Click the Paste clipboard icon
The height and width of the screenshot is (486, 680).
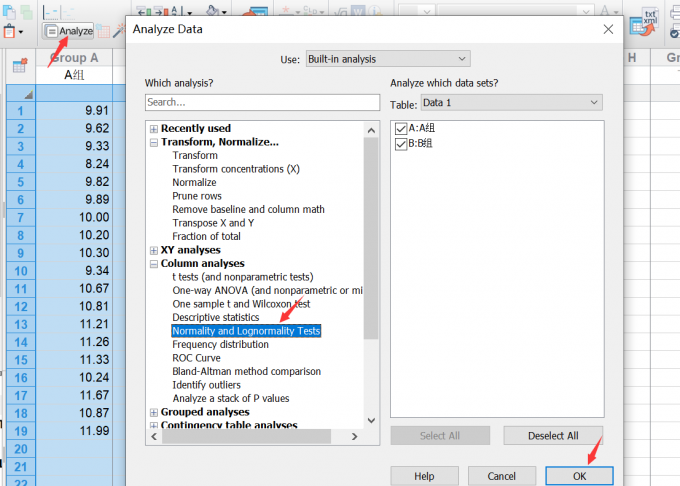click(9, 31)
